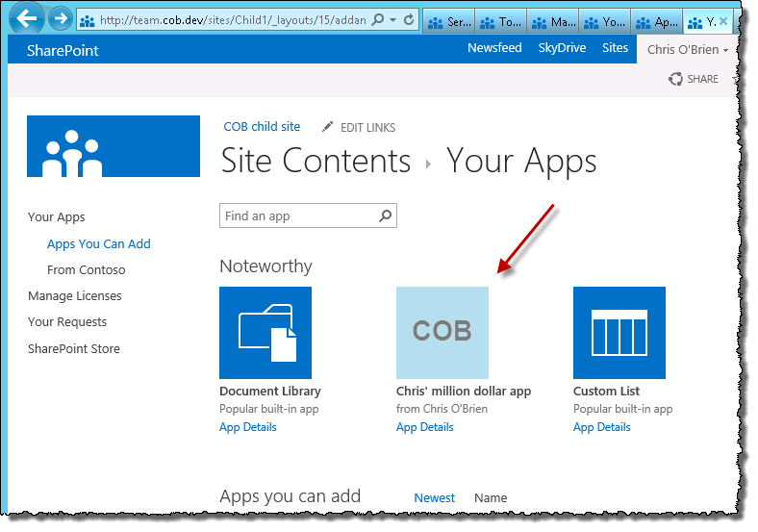Image resolution: width=758 pixels, height=532 pixels.
Task: Open the COB child site link
Action: [x=262, y=127]
